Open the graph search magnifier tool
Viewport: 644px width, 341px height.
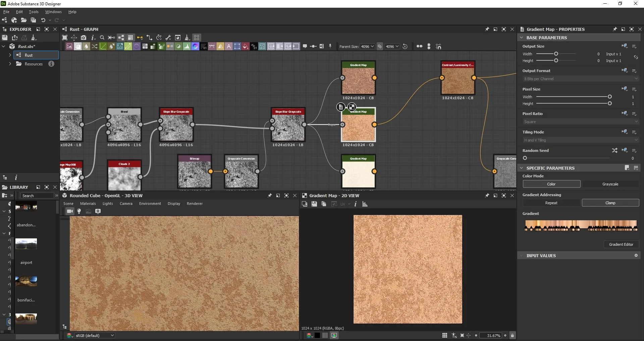102,38
